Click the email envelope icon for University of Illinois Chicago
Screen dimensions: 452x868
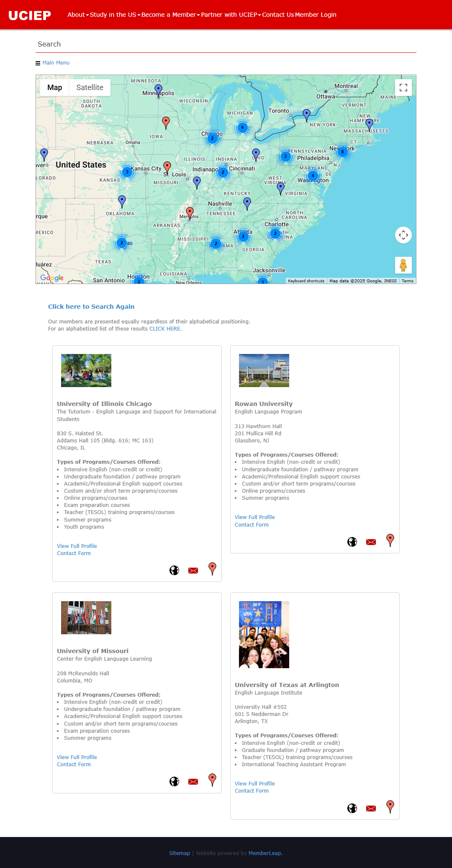(193, 571)
